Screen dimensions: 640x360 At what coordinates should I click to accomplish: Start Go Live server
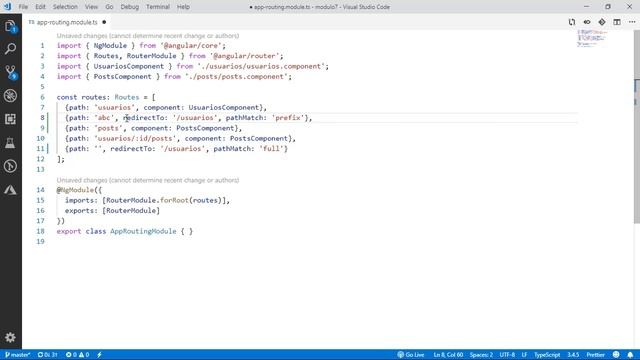pos(411,355)
